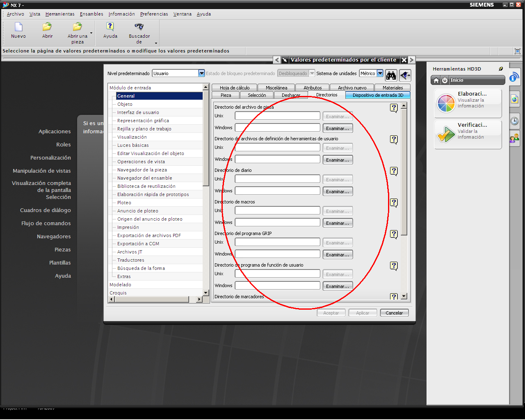Open help for herramientas de usuario directory

394,139
